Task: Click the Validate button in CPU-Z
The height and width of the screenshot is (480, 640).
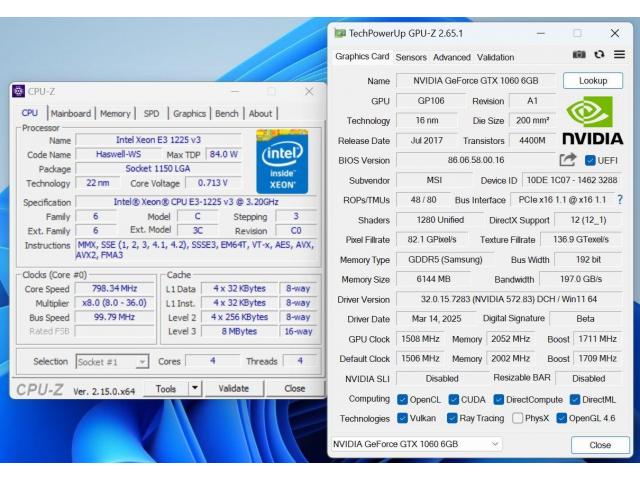Action: click(233, 389)
